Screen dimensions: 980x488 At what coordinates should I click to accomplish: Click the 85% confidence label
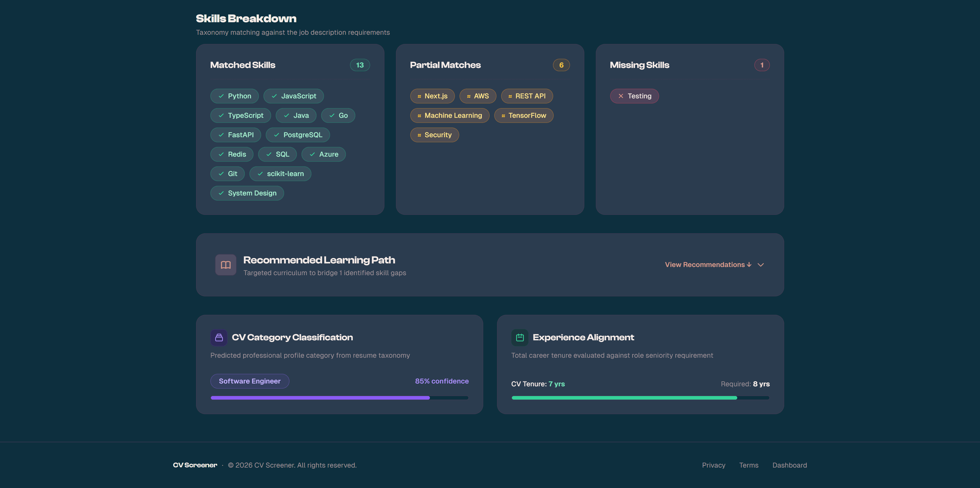(442, 381)
